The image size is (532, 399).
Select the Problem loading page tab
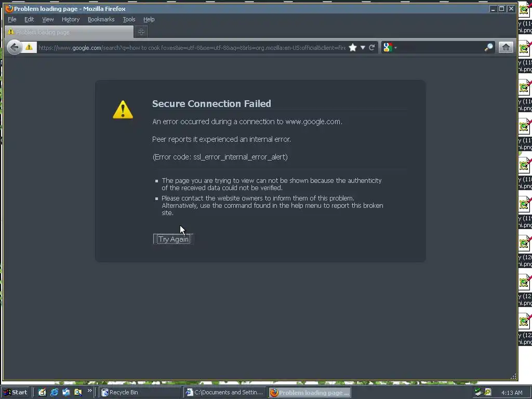pyautogui.click(x=69, y=32)
